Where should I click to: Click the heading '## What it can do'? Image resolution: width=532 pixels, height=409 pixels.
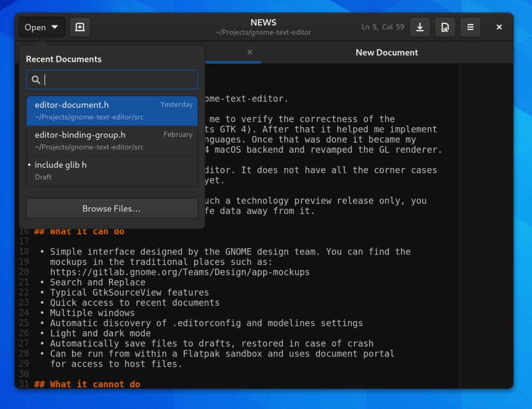(x=79, y=231)
